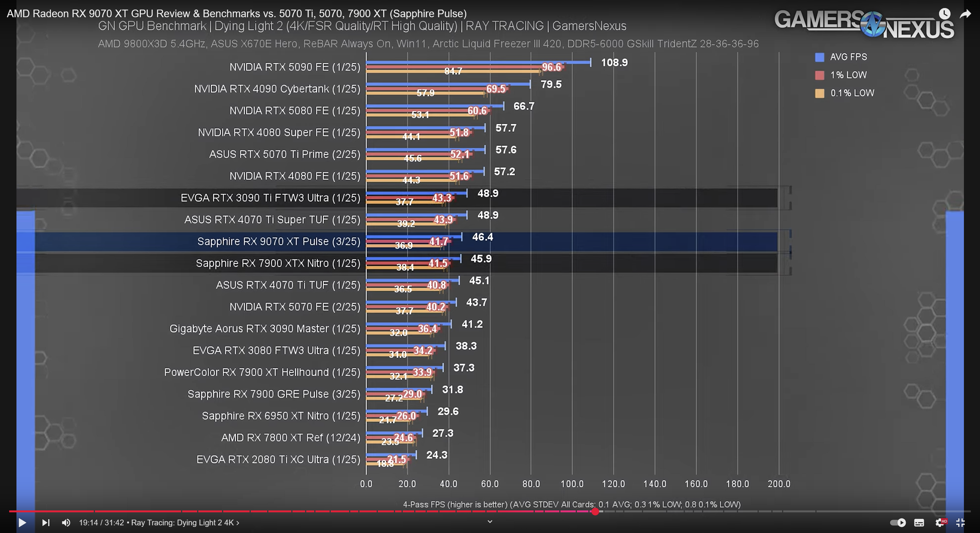Click the GamersNexus logo
This screenshot has width=980, height=533.
pos(864,24)
